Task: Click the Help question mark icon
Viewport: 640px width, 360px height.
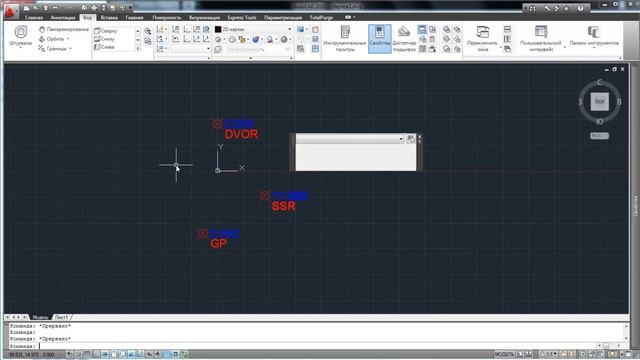Action: [x=580, y=8]
